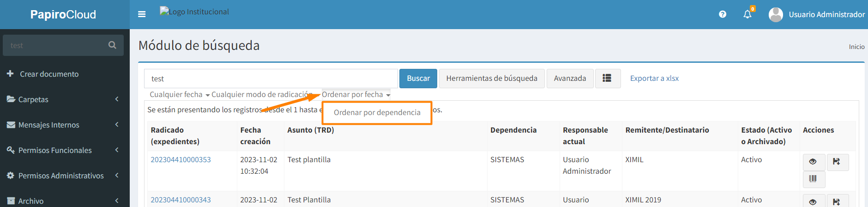Click the PapiroCloud logo
Viewport: 868px width, 207px height.
pyautogui.click(x=63, y=14)
